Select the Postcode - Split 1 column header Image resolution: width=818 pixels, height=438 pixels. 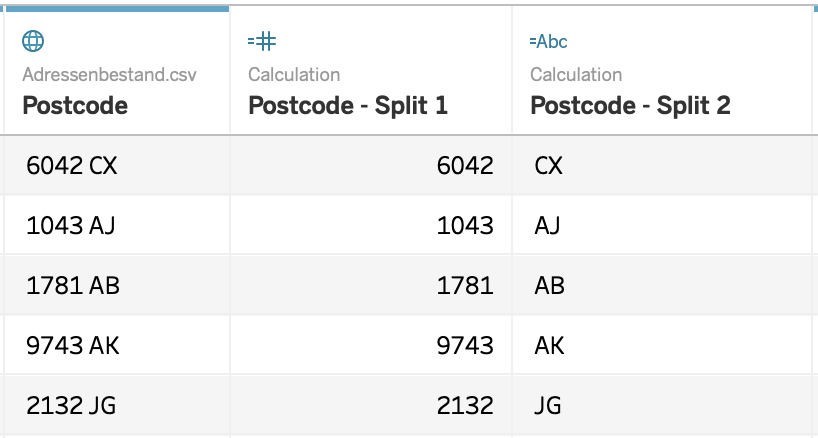[347, 105]
